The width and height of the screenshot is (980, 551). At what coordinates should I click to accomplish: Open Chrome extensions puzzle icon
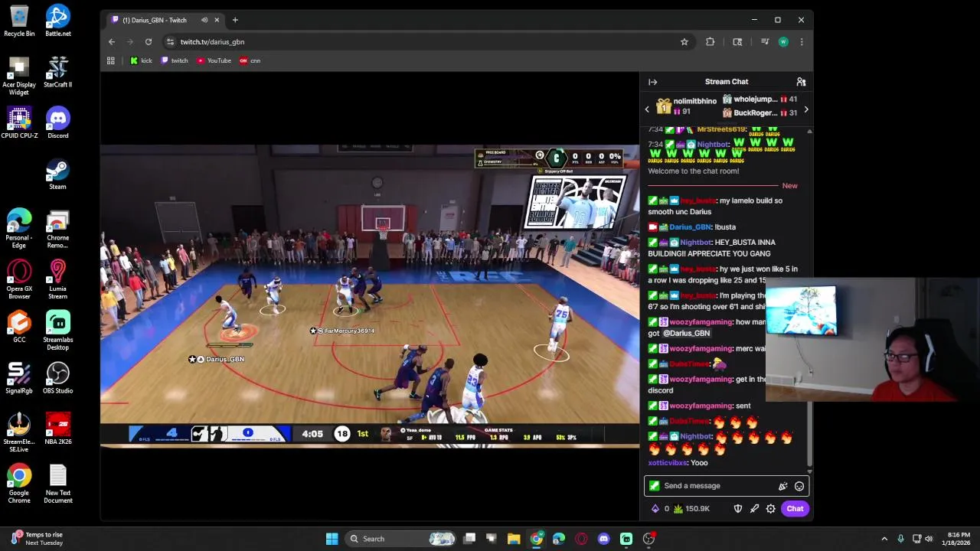[710, 42]
